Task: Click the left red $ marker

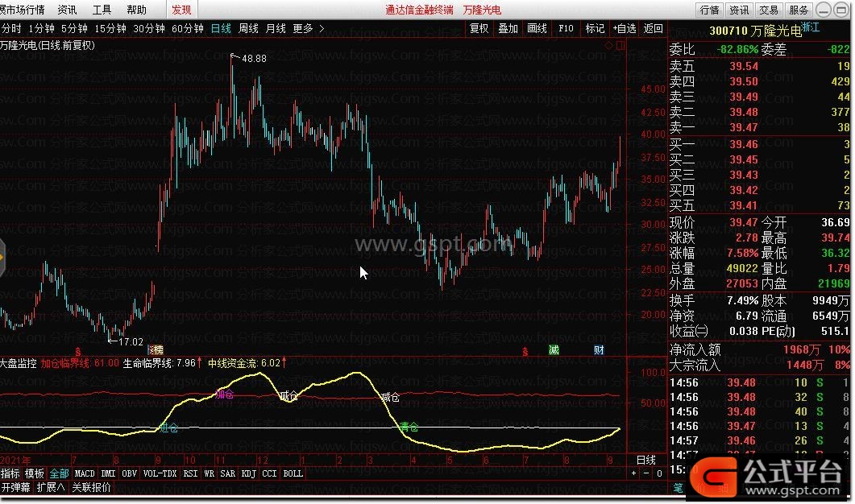Action: coord(78,352)
